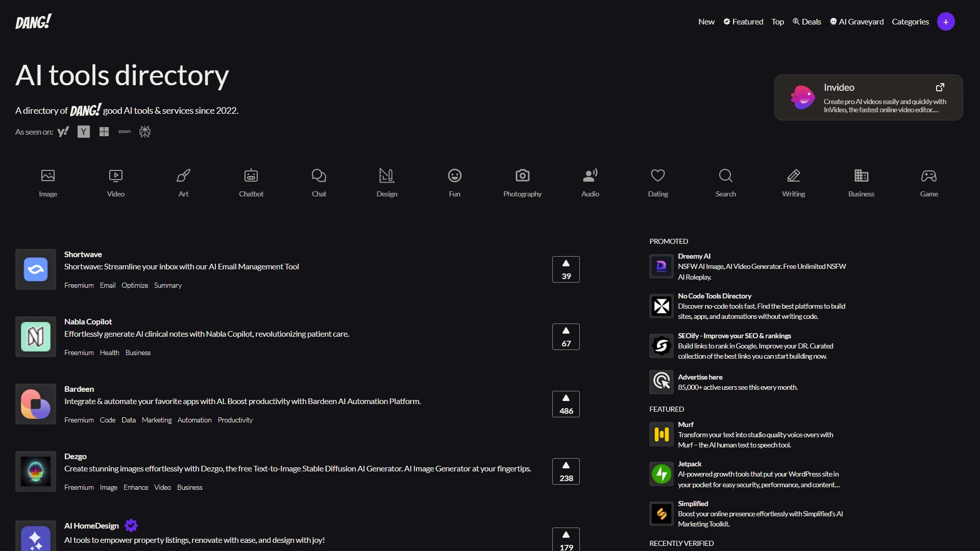Open the Nabla Copilot listing title
The height and width of the screenshot is (551, 980).
click(88, 321)
